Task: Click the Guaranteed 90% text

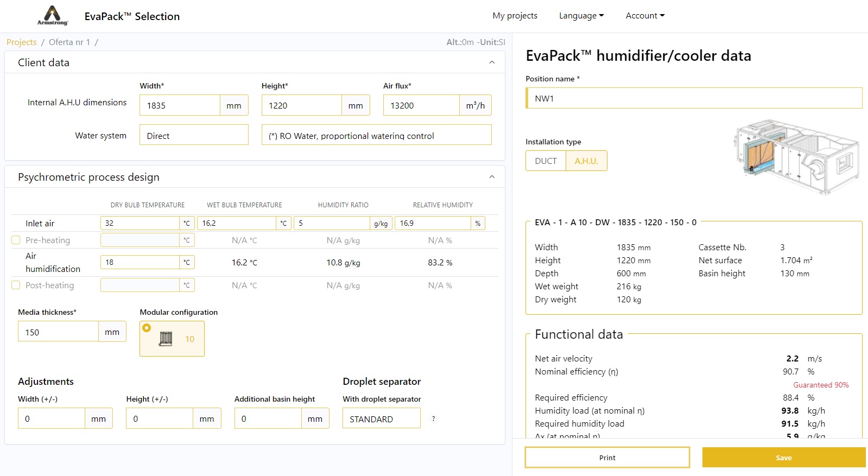Action: [821, 385]
